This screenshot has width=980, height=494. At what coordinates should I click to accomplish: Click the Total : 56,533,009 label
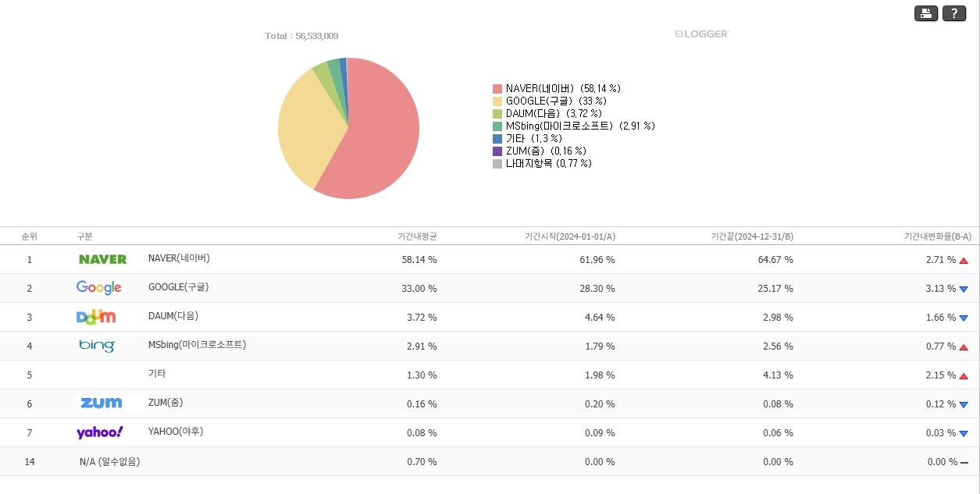click(x=301, y=36)
